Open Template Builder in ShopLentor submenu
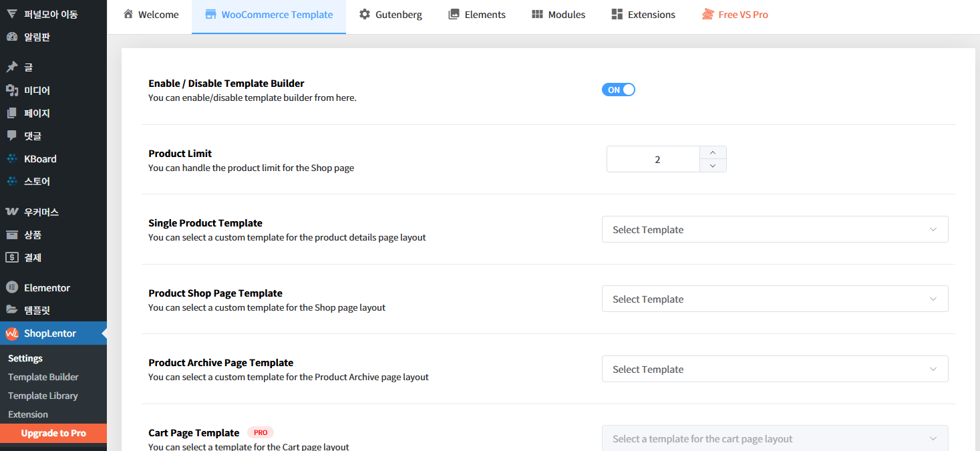 pos(43,377)
